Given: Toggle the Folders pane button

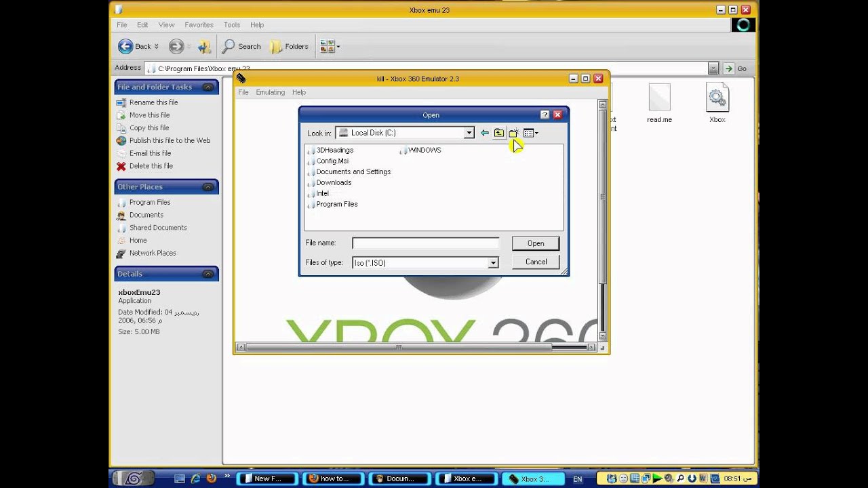Looking at the screenshot, I should tap(290, 46).
